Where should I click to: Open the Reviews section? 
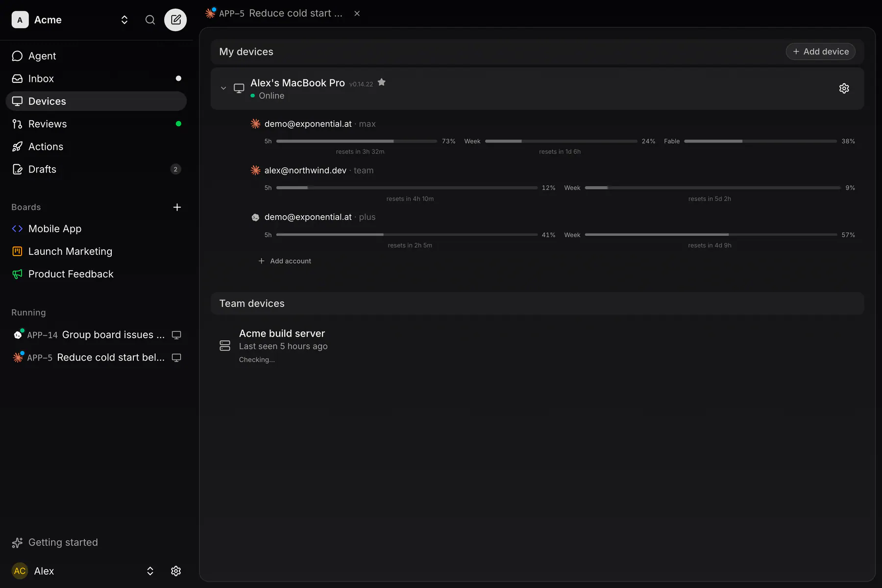pyautogui.click(x=96, y=124)
